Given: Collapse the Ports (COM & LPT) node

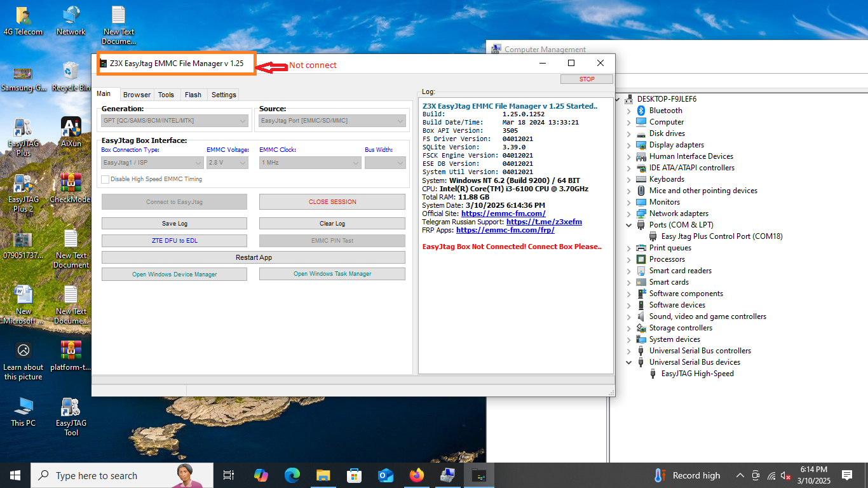Looking at the screenshot, I should [629, 225].
